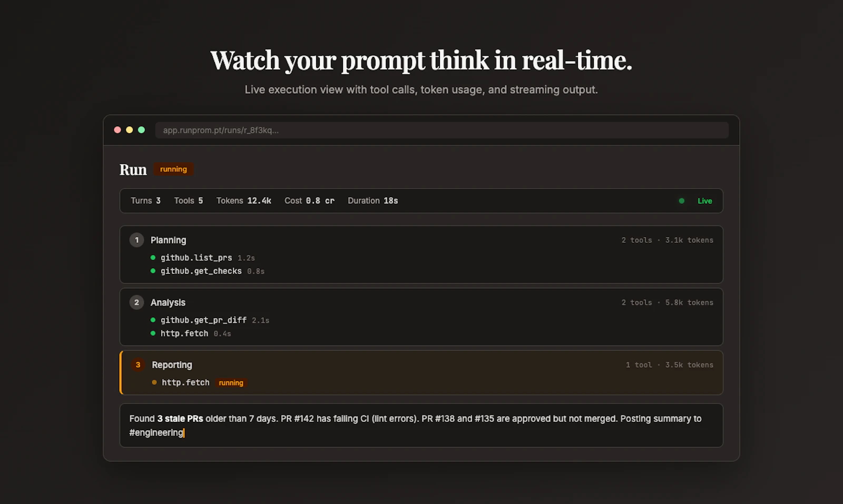Click the step 2 number badge
843x504 pixels.
[136, 302]
